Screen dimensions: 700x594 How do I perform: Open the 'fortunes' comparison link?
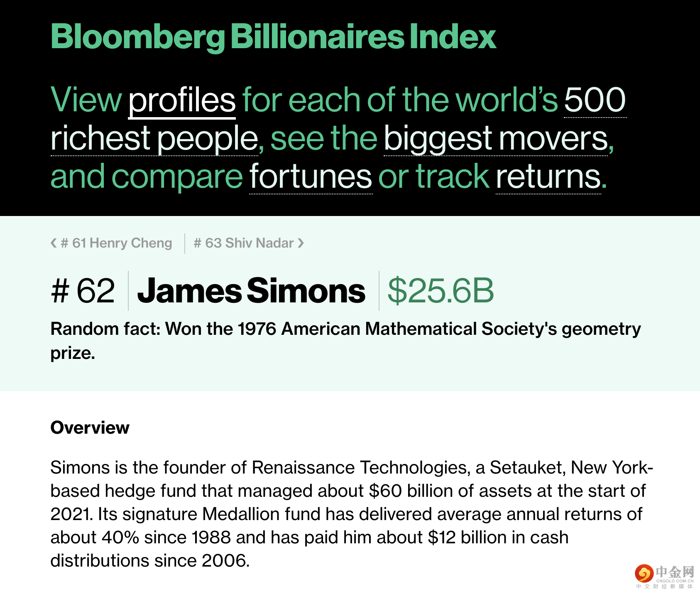311,177
